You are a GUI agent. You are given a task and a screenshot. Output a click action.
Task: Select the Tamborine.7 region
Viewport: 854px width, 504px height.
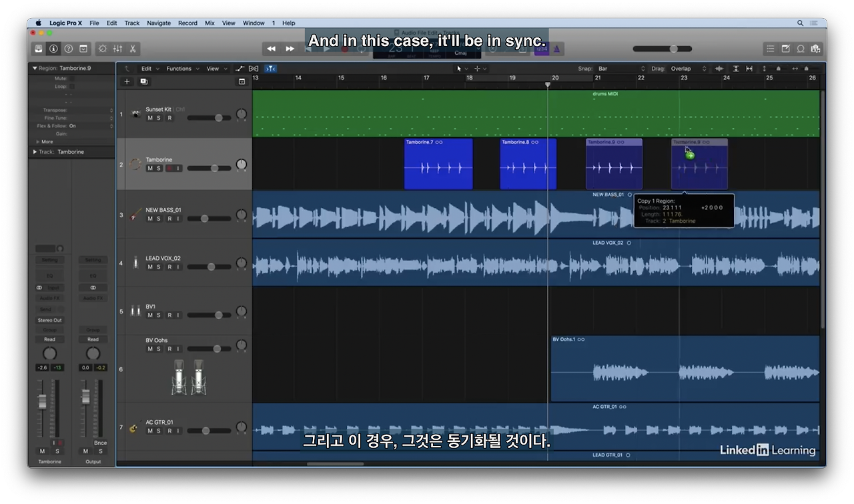tap(438, 164)
